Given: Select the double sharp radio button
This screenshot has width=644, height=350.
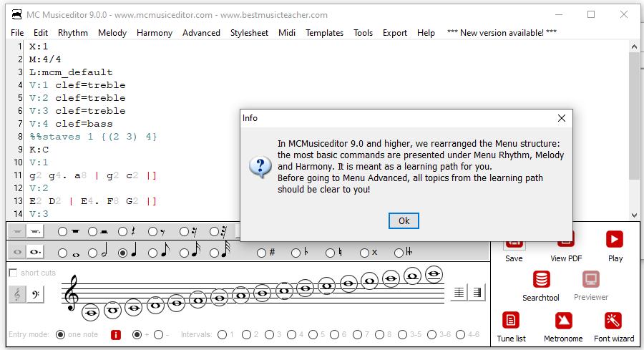Looking at the screenshot, I should coord(364,253).
